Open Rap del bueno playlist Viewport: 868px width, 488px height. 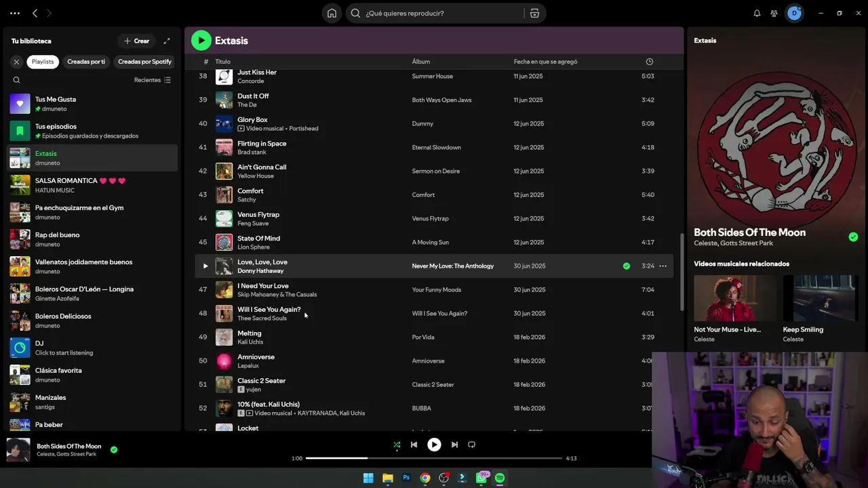click(x=92, y=239)
